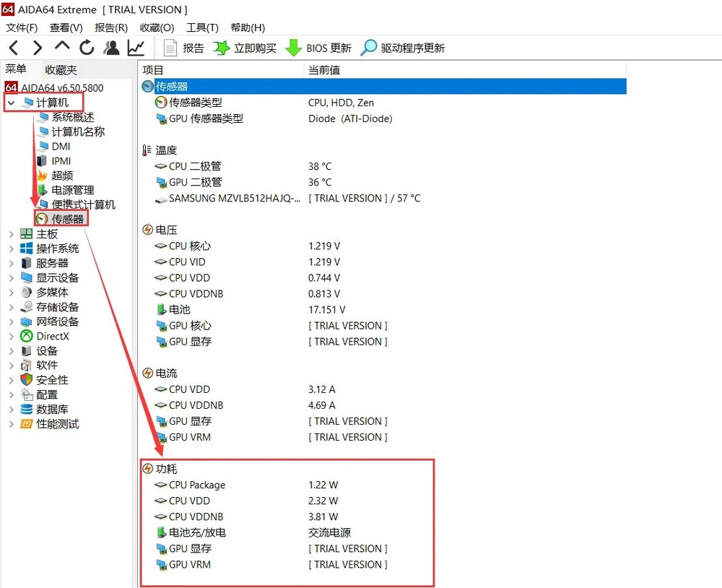The image size is (722, 588).
Task: Open the 报告(R) menu
Action: [x=111, y=27]
